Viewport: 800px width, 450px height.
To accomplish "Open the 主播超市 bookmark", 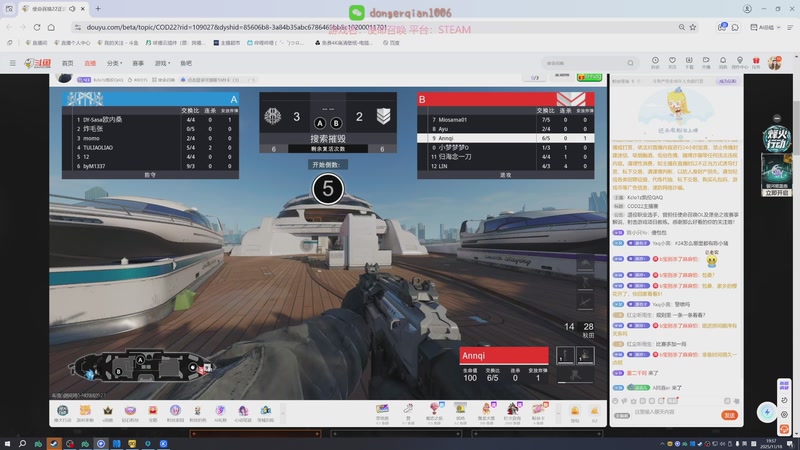I will [227, 43].
